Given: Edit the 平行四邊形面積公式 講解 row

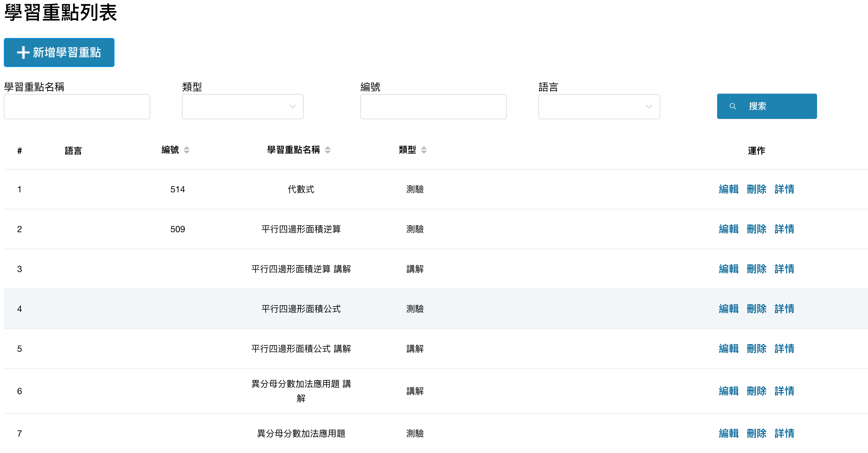Looking at the screenshot, I should [728, 348].
